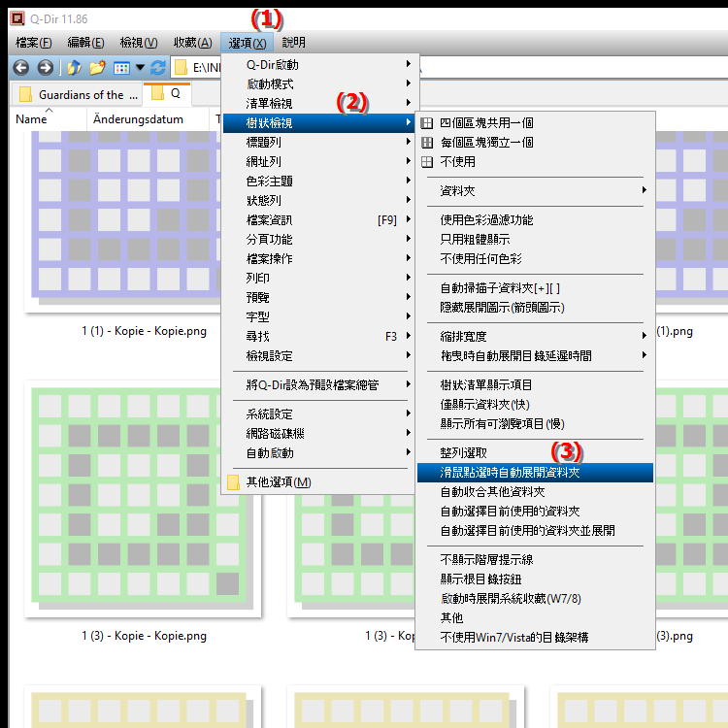728x728 pixels.
Task: Navigate forward with the right arrow button
Action: pos(45,68)
